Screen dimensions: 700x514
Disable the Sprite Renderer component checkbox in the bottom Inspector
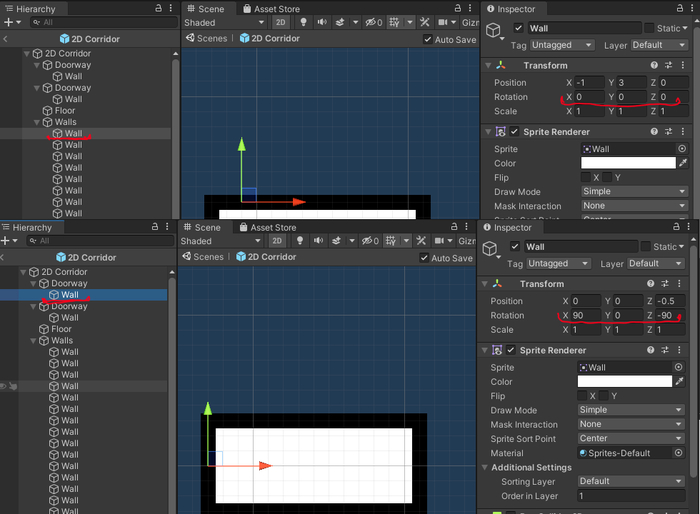[511, 350]
